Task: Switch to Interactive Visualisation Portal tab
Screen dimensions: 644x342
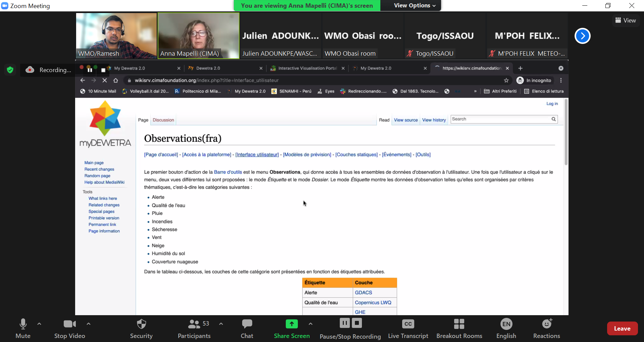Action: click(x=307, y=68)
